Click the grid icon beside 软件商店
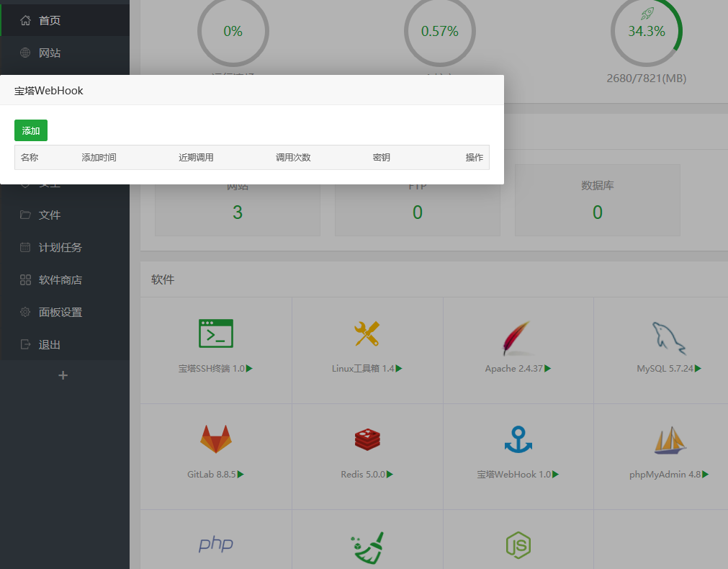Screen dimensions: 728x569 [25, 279]
